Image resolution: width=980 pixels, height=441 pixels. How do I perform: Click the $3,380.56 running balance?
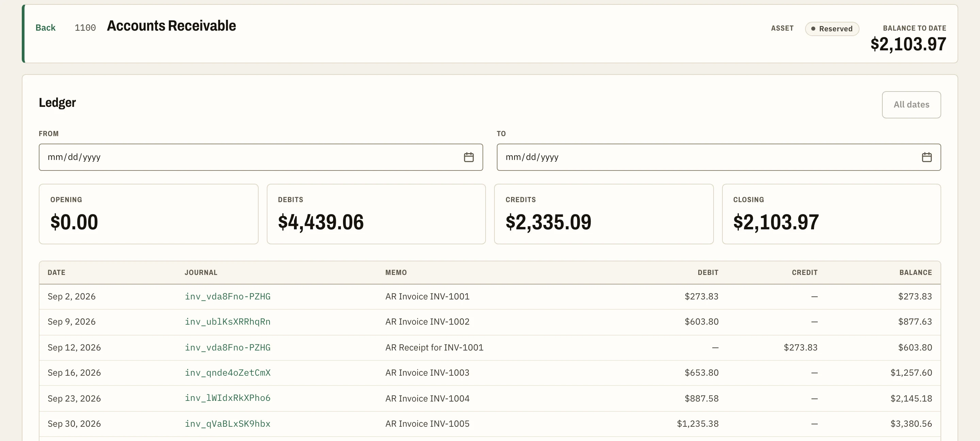point(911,424)
